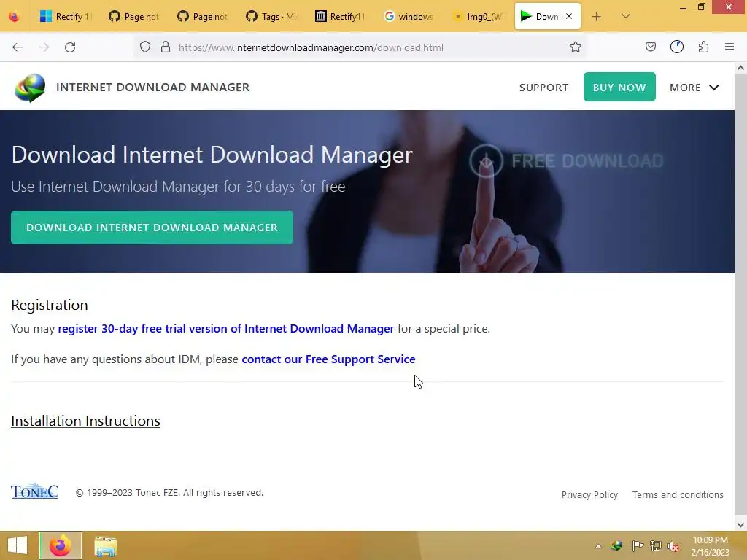Screen dimensions: 747x560
Task: Open the tracking protection shield icon
Action: coord(145,47)
